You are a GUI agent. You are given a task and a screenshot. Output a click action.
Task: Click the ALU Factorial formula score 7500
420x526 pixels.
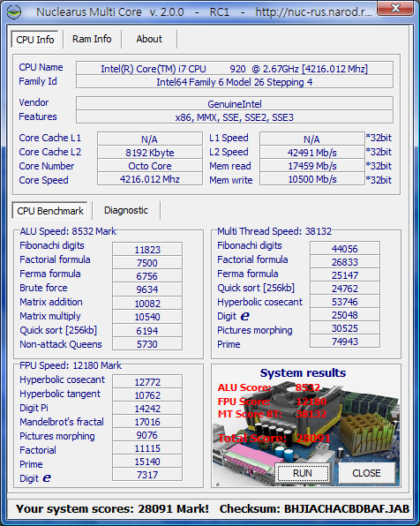147,263
